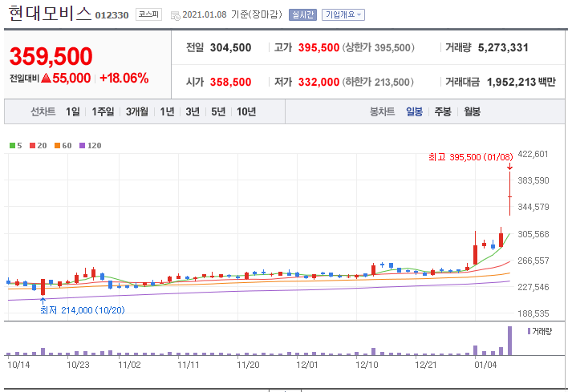Click the 10/14 date axis label
This screenshot has height=392, width=568.
(x=18, y=365)
